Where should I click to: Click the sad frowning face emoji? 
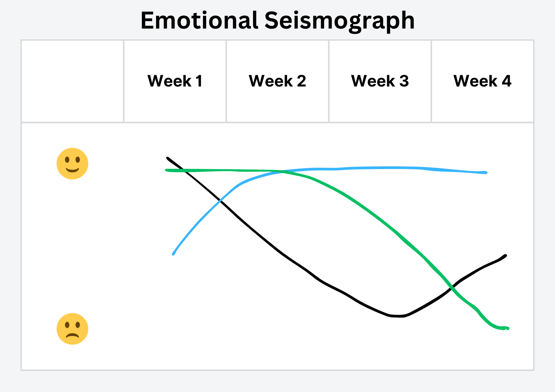(x=72, y=329)
